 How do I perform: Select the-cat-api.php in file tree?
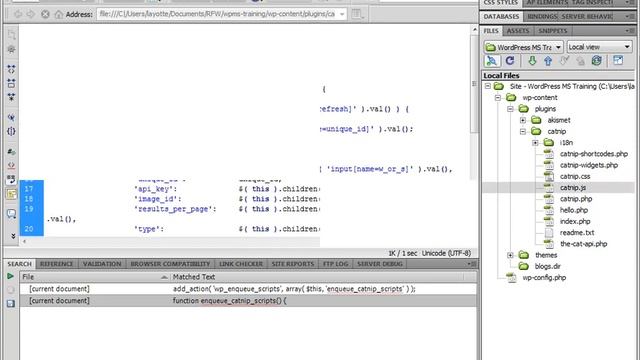(x=583, y=244)
